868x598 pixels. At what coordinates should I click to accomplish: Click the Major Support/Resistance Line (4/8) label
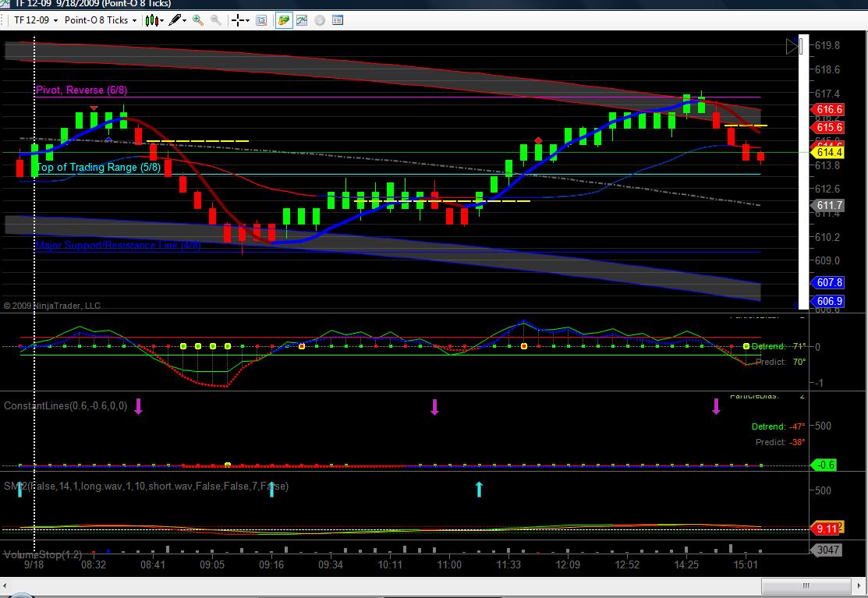118,245
